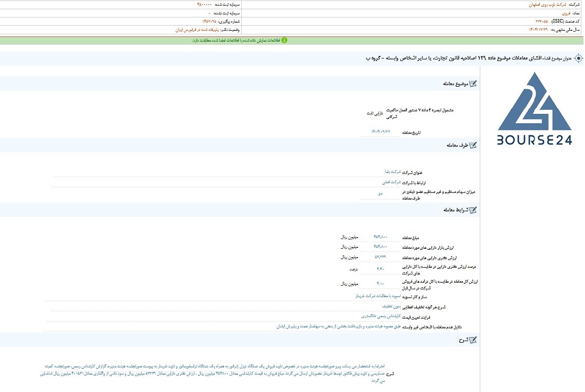Select the ارزش بازار asset value 454,800
This screenshot has height=392, width=585.
click(x=380, y=246)
